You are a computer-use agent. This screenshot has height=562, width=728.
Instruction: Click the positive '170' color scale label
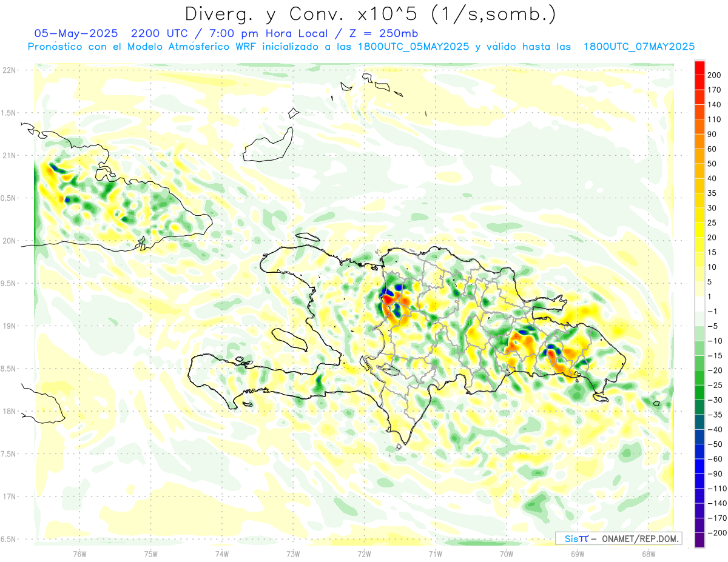click(x=715, y=90)
